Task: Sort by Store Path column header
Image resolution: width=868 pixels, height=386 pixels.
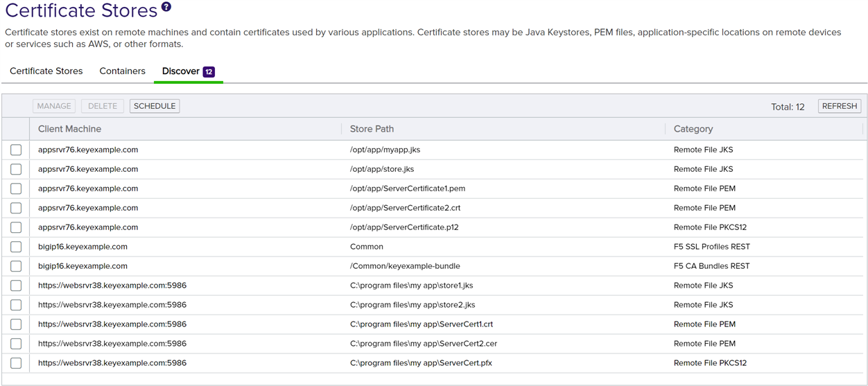Action: point(372,129)
